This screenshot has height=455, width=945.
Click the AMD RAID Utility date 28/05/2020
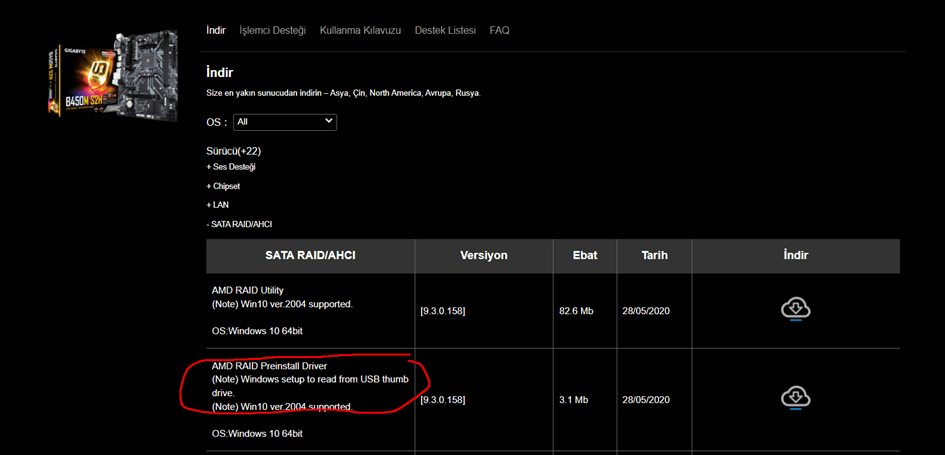click(646, 312)
